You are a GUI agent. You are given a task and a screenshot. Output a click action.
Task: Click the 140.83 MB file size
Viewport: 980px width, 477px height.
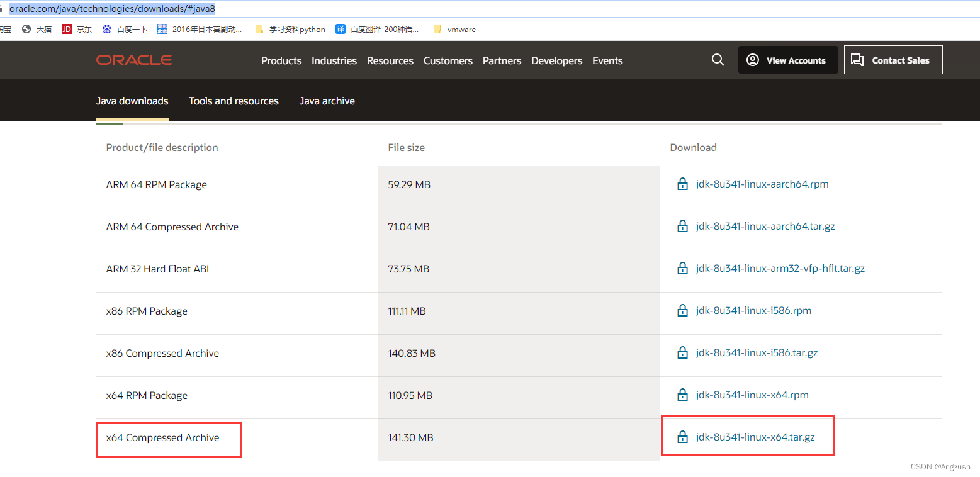pyautogui.click(x=412, y=354)
